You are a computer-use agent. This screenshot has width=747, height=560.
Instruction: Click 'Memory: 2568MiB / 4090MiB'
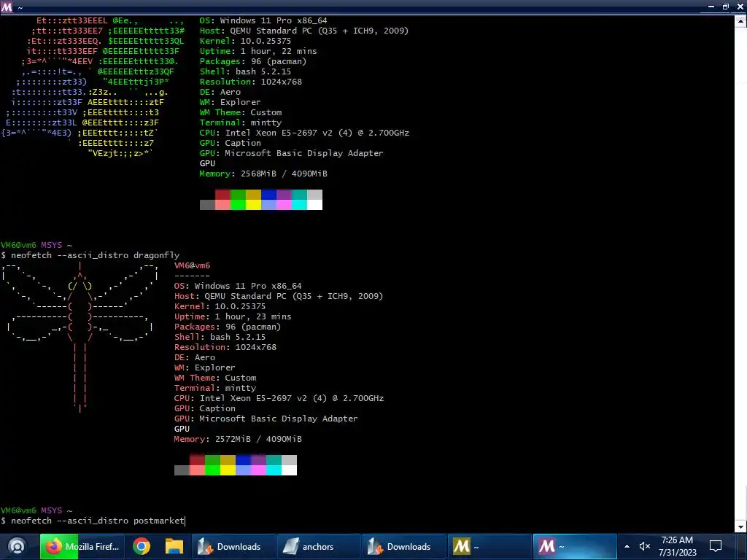coord(263,174)
